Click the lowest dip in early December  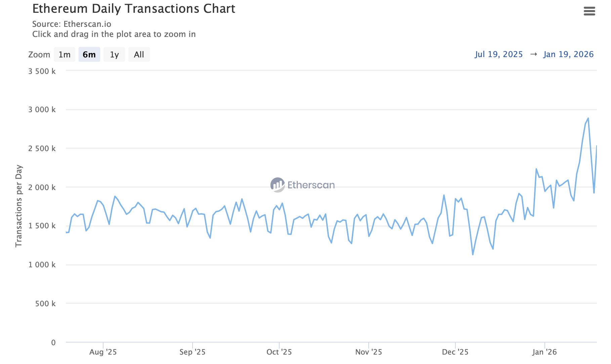tap(473, 255)
